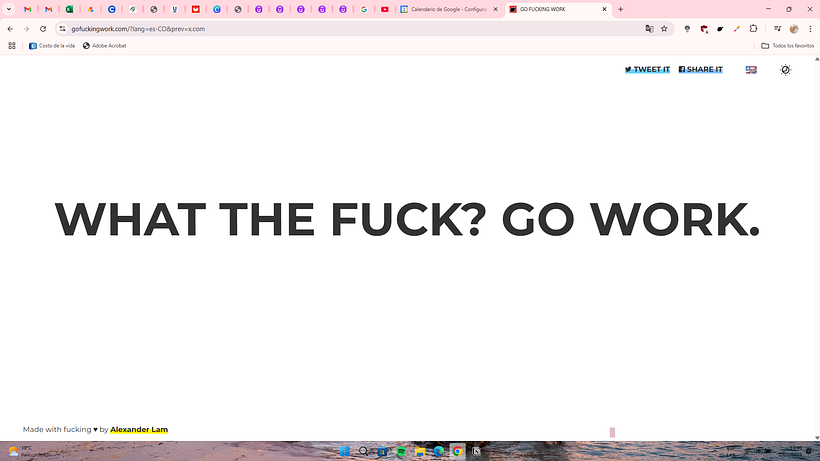Screen dimensions: 820x461
Task: Expand the Todos los favoritos folder
Action: 787,46
